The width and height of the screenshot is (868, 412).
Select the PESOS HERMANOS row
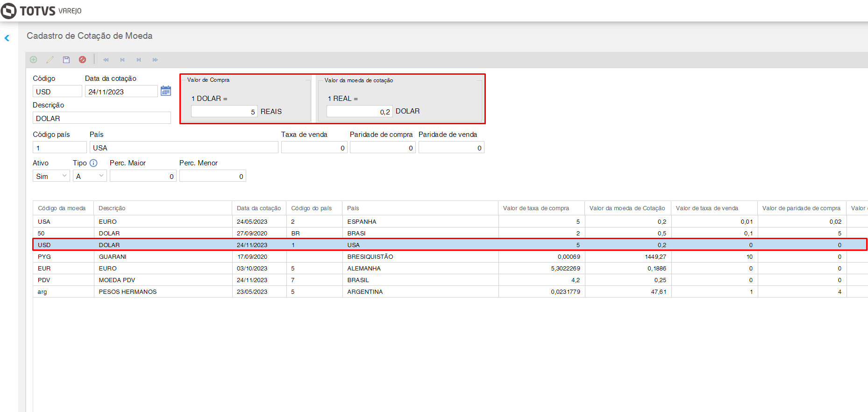pyautogui.click(x=450, y=291)
